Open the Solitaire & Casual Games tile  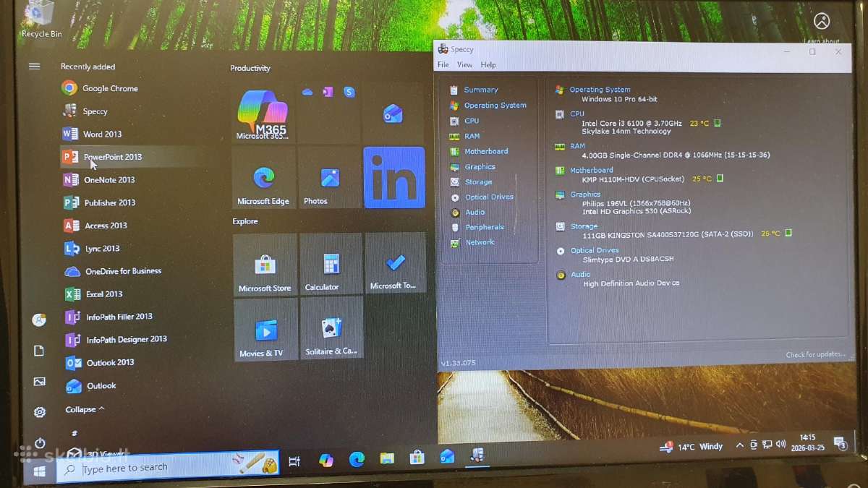(331, 329)
